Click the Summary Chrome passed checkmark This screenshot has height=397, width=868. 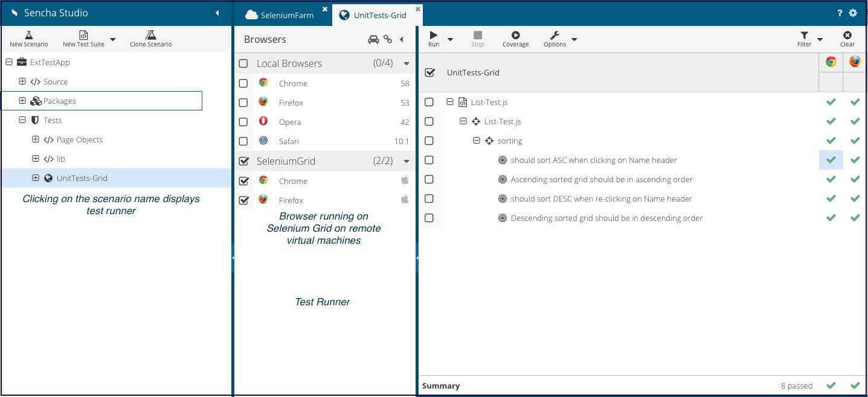831,386
